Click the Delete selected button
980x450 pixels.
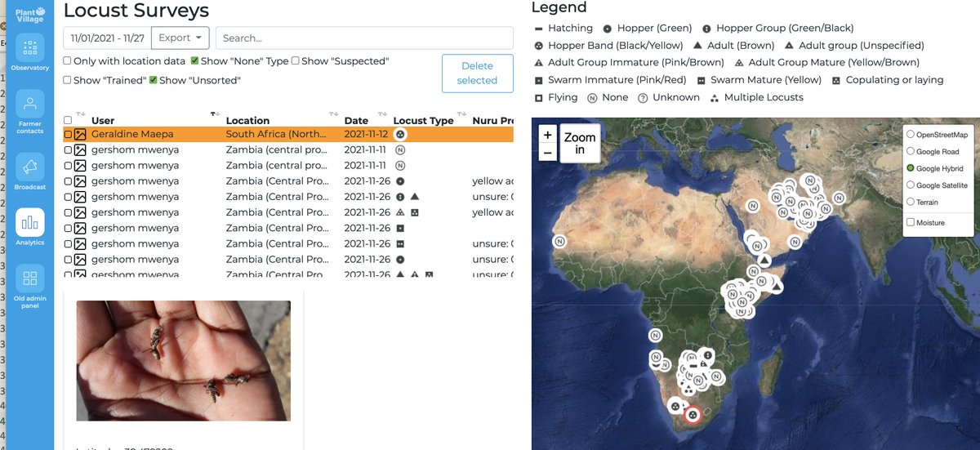click(477, 73)
